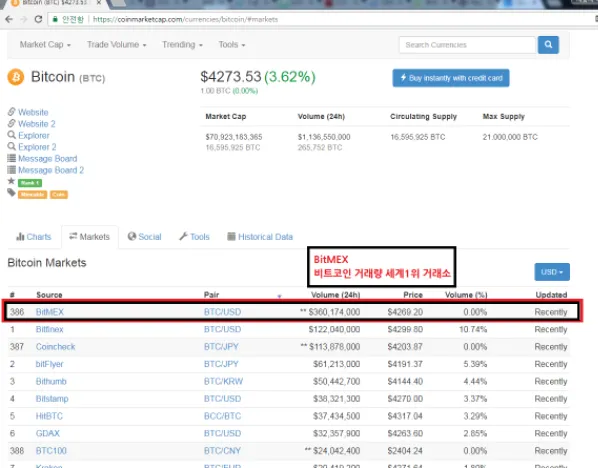
Task: Sort by the Volume (%) column header
Action: 466,295
